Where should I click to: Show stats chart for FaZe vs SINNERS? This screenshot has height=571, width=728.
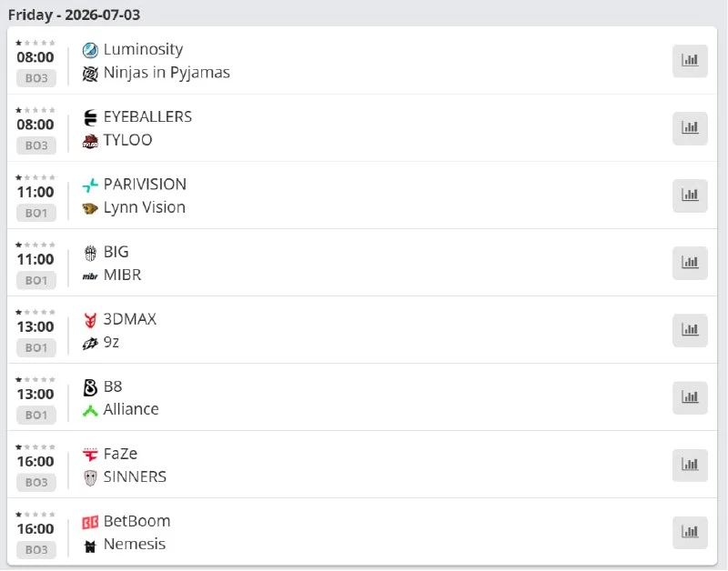point(690,465)
